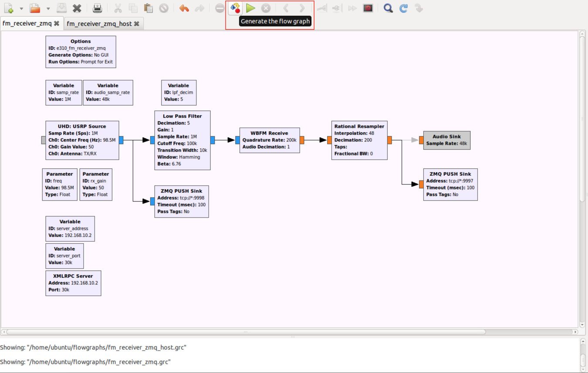Close the current flow graph via toolbar X
This screenshot has width=588, height=373.
(77, 8)
